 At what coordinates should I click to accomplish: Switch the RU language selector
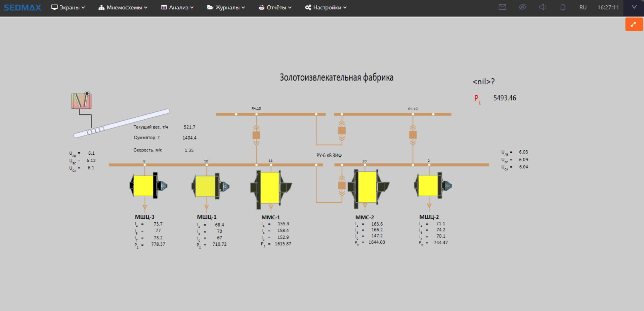583,7
